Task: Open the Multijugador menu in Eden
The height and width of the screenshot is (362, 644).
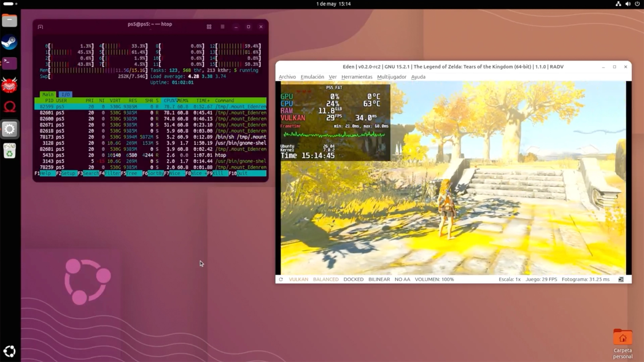Action: point(392,77)
